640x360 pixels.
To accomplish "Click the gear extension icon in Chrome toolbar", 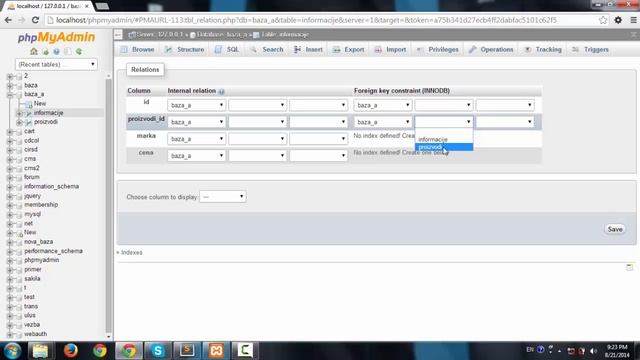I will point(618,20).
